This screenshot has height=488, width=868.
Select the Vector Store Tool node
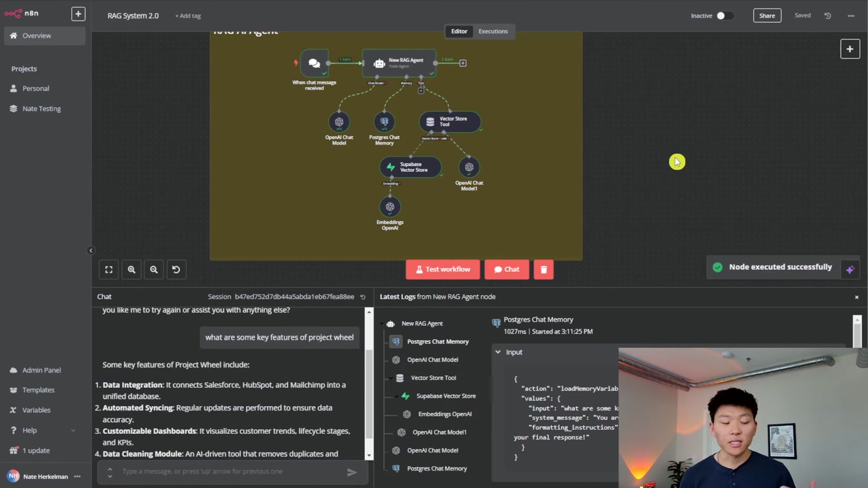(450, 121)
